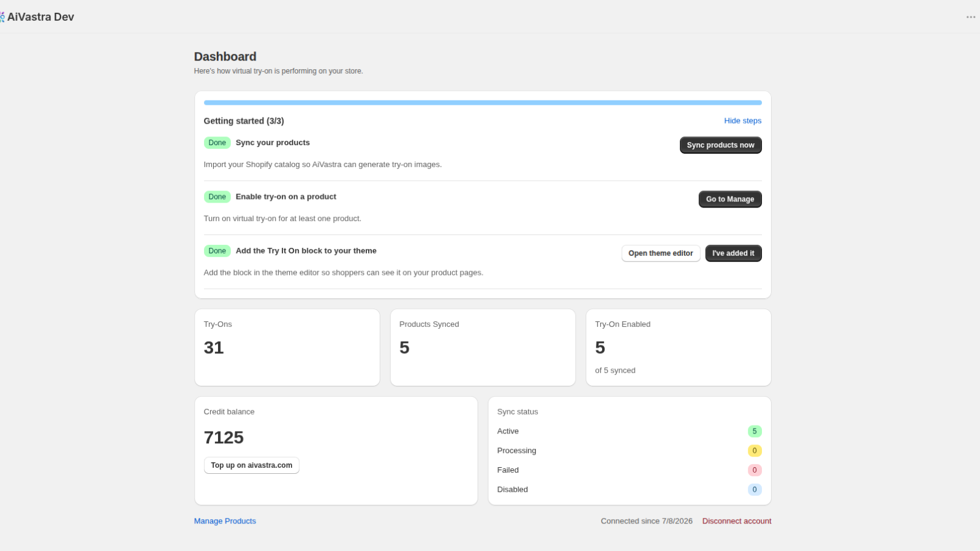Select the Products Synced stat card
980x551 pixels.
pyautogui.click(x=483, y=347)
